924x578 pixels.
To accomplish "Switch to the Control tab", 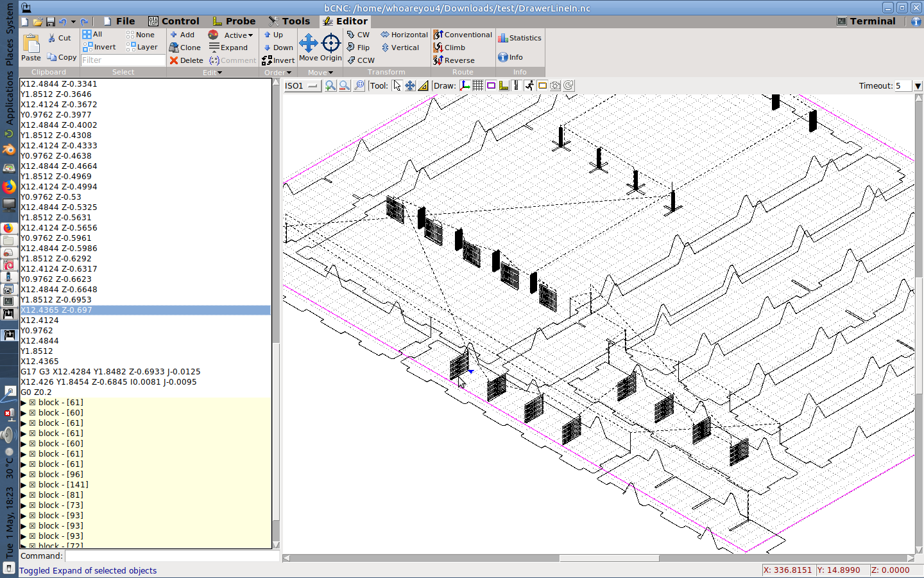I will pyautogui.click(x=174, y=21).
